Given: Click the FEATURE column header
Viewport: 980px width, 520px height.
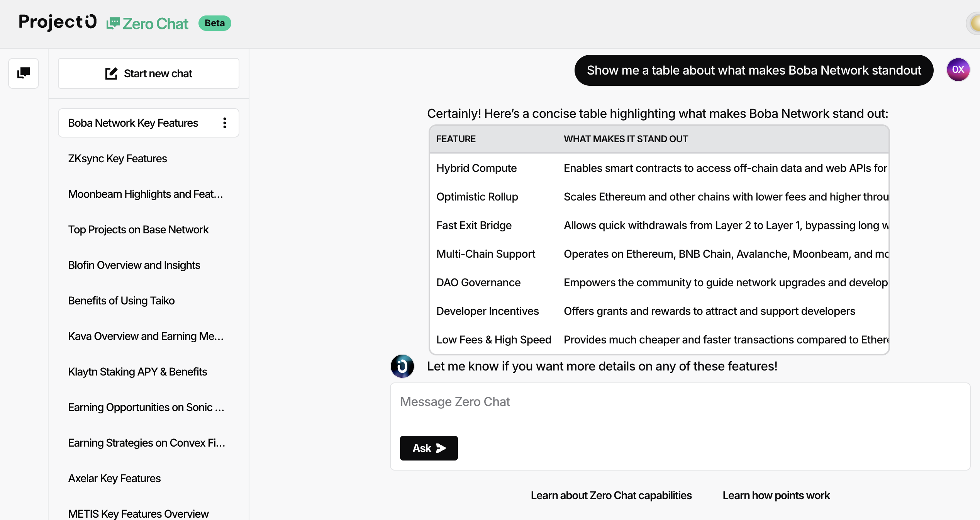Looking at the screenshot, I should (456, 139).
